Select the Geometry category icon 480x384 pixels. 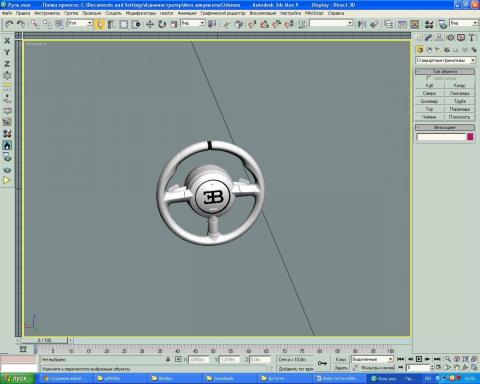tap(420, 50)
